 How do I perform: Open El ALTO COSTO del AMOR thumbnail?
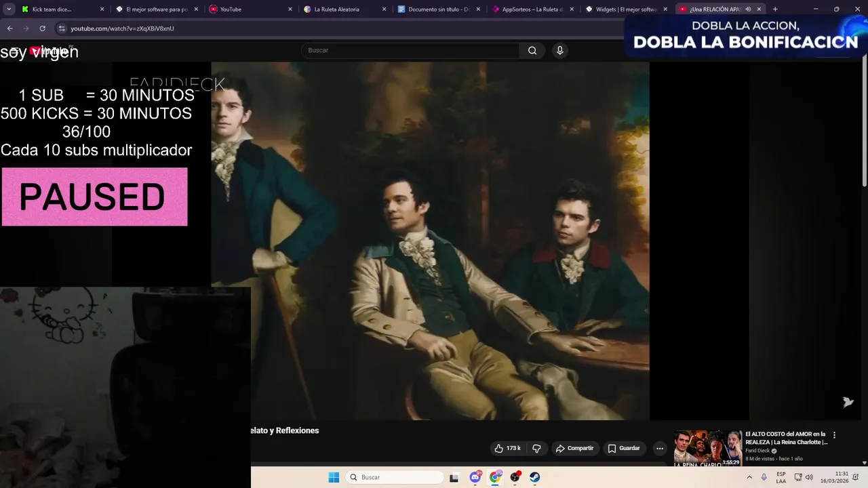pos(707,448)
